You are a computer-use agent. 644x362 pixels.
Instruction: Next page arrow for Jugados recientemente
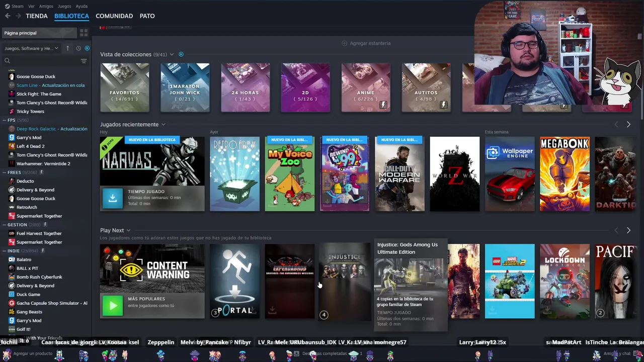coord(628,124)
